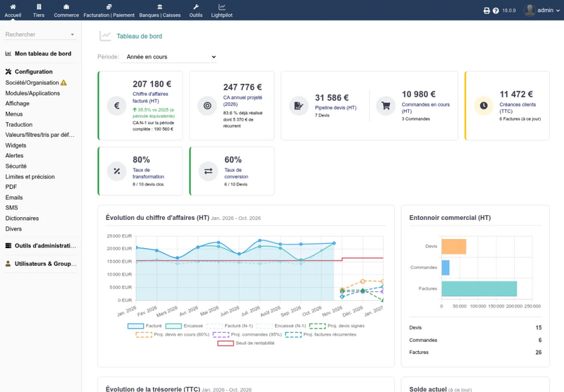564x392 pixels.
Task: Open the Rechercher dropdown arrow in the sidebar
Action: pyautogui.click(x=73, y=35)
